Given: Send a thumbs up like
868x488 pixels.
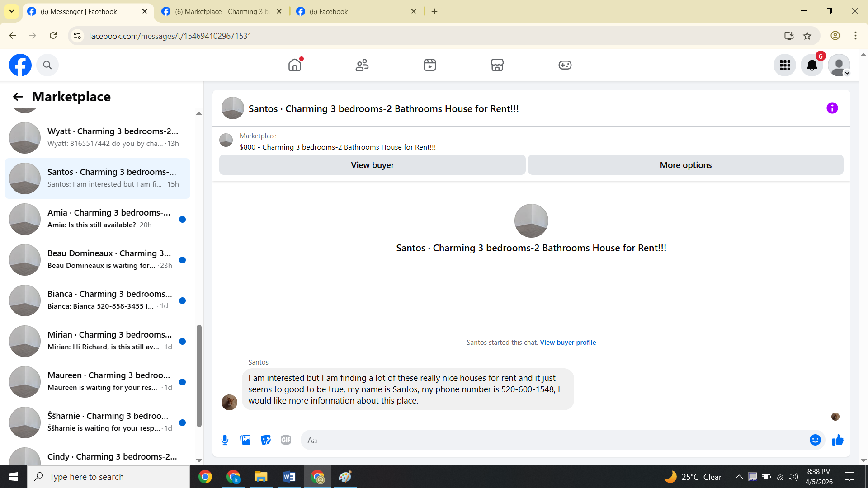Looking at the screenshot, I should coord(838,440).
